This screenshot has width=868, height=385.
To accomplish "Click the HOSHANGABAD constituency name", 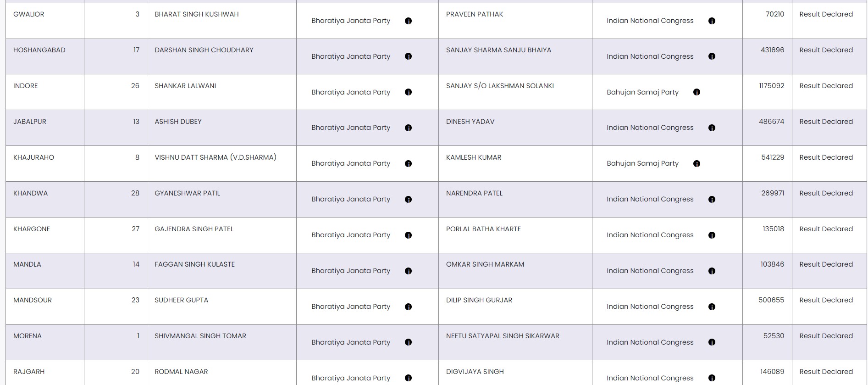I will (39, 50).
